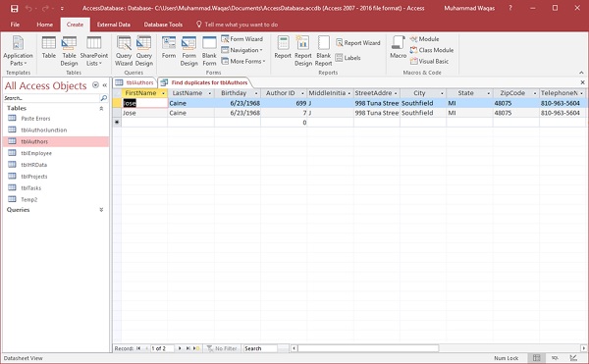This screenshot has width=589, height=364.
Task: Toggle the No Filter button
Action: pyautogui.click(x=222, y=348)
